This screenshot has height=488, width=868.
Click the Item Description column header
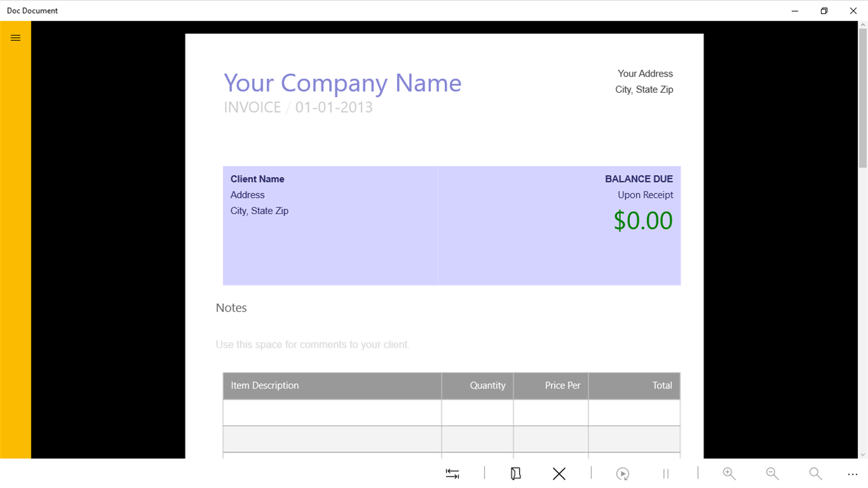tap(265, 386)
